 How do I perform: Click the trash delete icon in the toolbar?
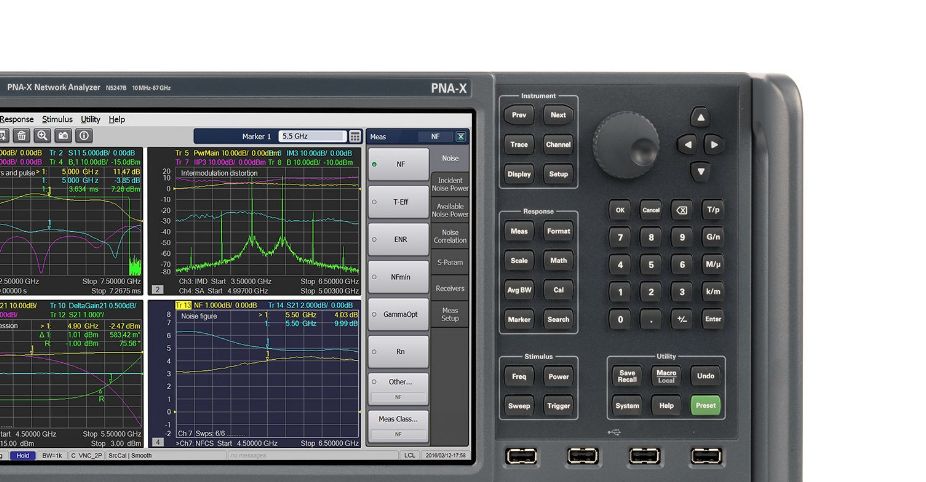point(21,136)
